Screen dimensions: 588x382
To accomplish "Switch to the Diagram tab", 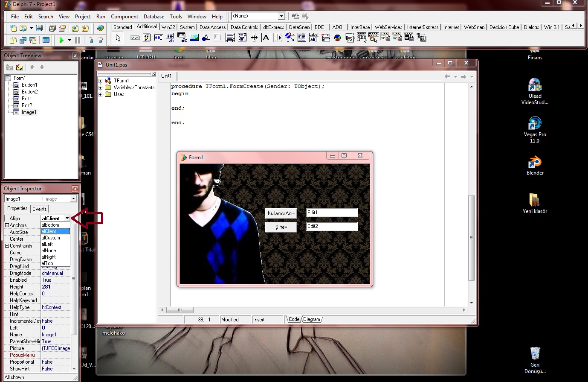I will 312,319.
